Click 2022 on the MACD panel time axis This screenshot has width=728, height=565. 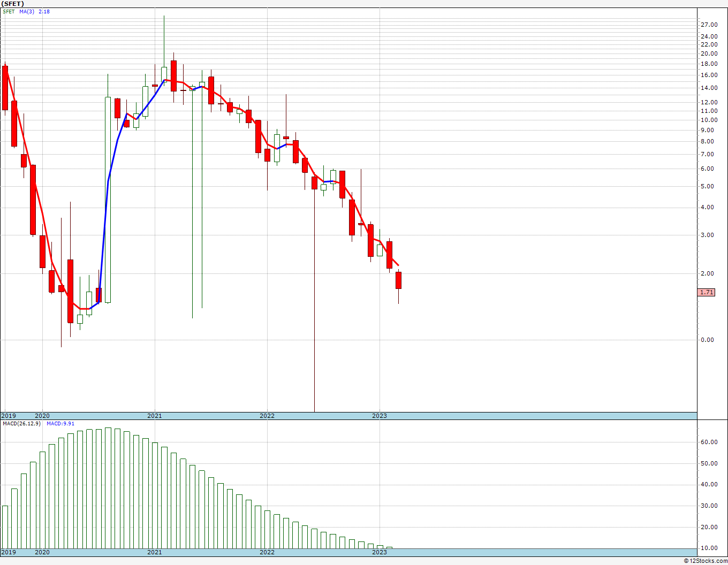[267, 552]
